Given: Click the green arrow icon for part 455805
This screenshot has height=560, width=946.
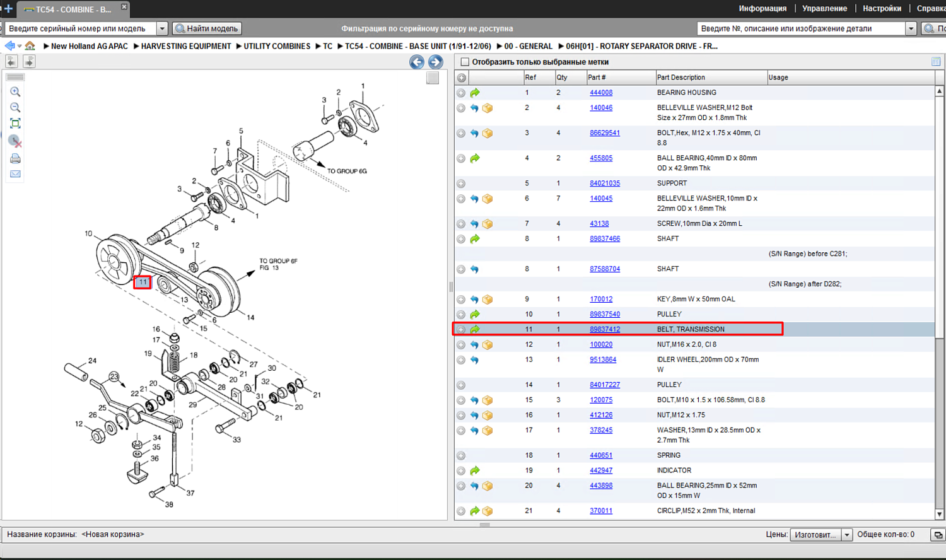Looking at the screenshot, I should [475, 158].
